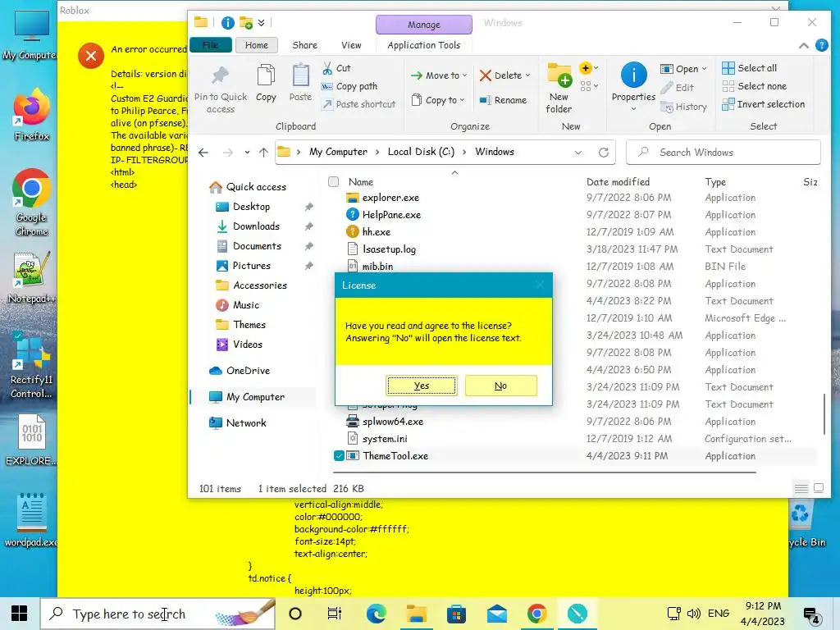This screenshot has height=630, width=840.
Task: Sort by the Date modified column header
Action: [618, 181]
